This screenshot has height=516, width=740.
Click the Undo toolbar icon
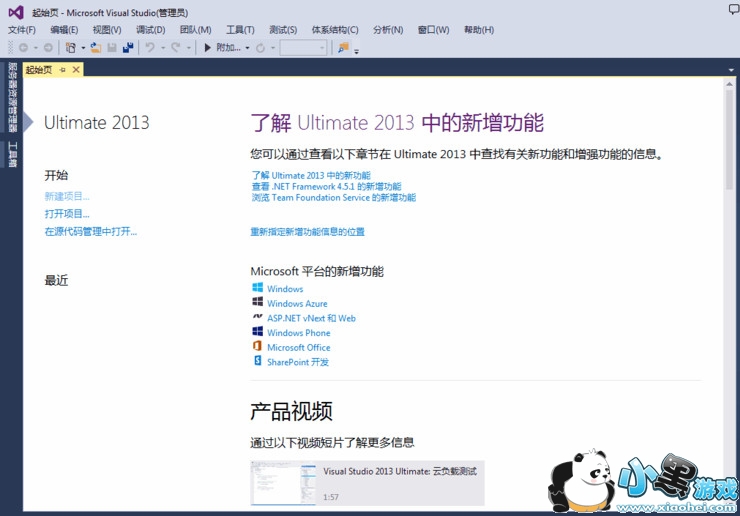coord(150,48)
